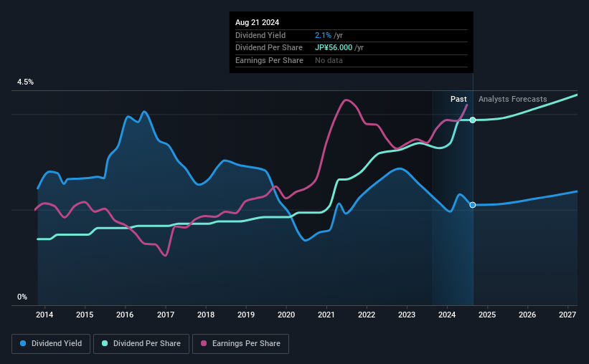Select the blue yield data point marker at Aug 2024
The width and height of the screenshot is (589, 364).
pyautogui.click(x=473, y=205)
